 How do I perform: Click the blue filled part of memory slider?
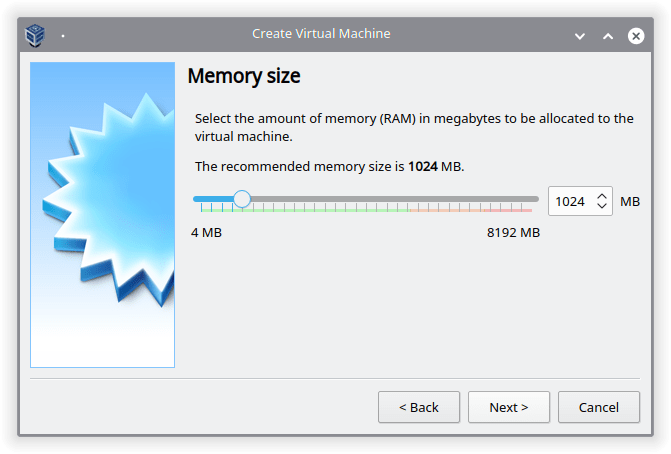[x=213, y=199]
